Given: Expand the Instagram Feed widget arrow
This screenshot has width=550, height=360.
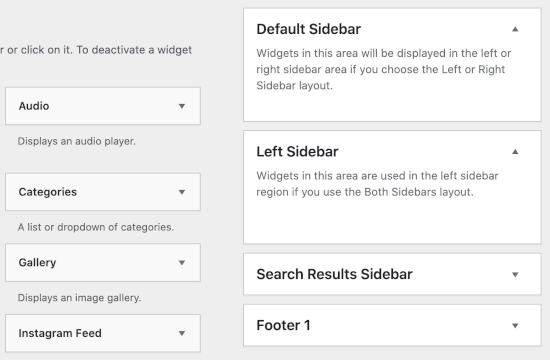Looking at the screenshot, I should click(x=182, y=333).
